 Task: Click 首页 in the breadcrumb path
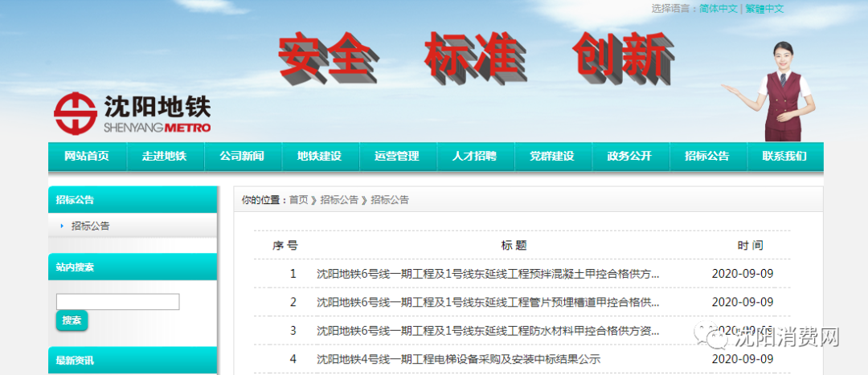[298, 200]
